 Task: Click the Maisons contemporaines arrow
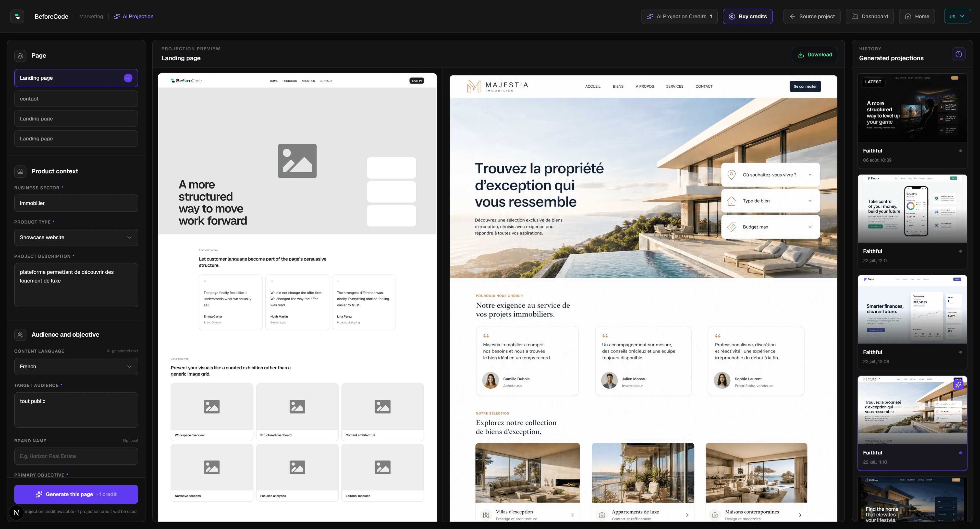pyautogui.click(x=800, y=515)
